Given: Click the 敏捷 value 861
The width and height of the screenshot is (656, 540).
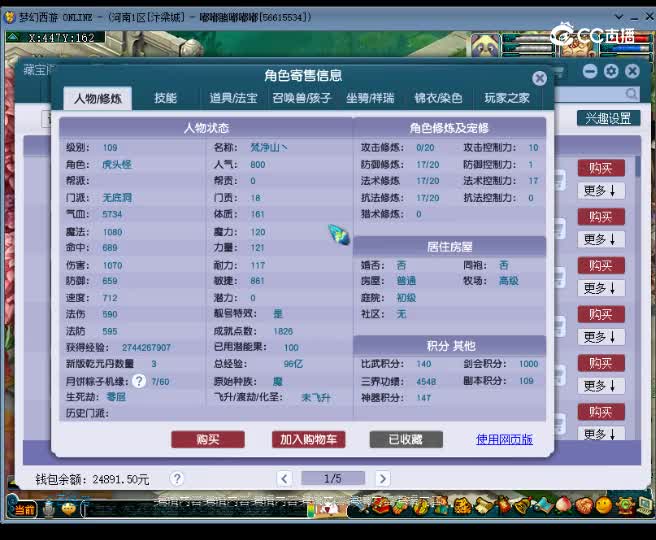Looking at the screenshot, I should (257, 281).
